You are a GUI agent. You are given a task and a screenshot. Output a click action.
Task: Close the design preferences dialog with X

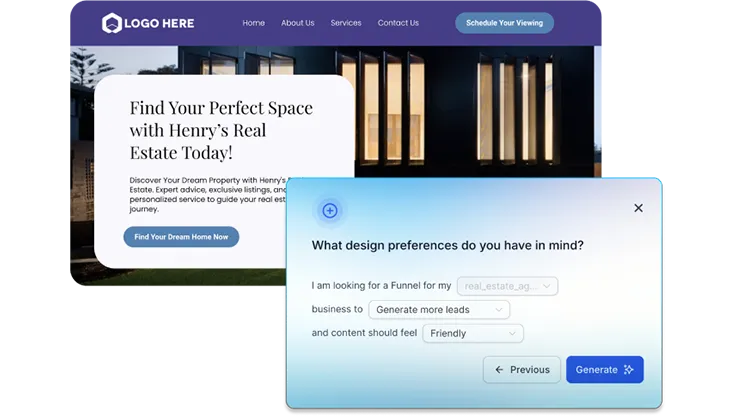(638, 208)
